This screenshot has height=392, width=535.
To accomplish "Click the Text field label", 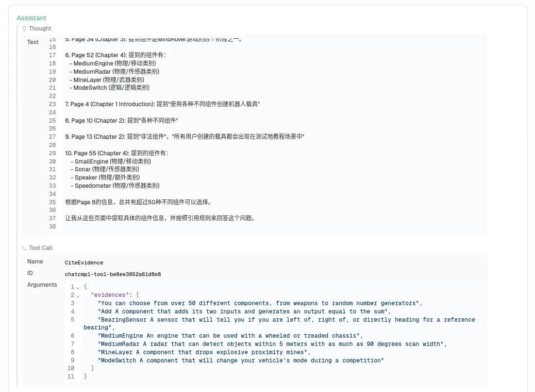I will (x=33, y=42).
